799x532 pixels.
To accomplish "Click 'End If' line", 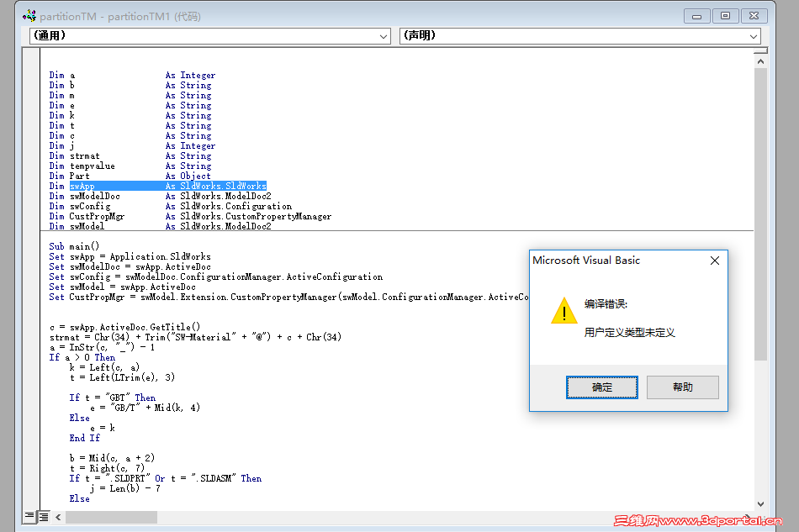I will 85,438.
